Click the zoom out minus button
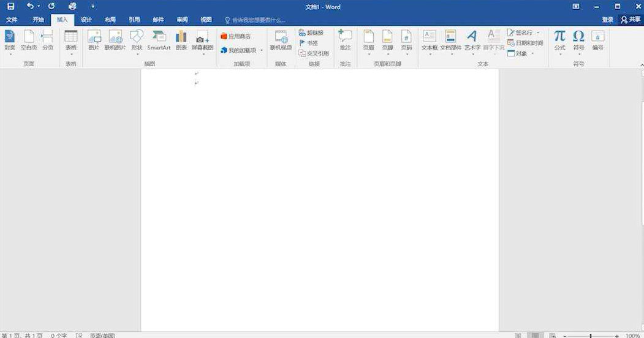 pos(565,336)
